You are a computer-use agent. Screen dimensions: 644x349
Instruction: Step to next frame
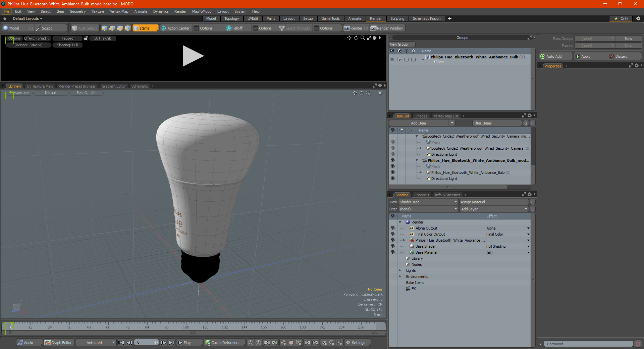(163, 343)
